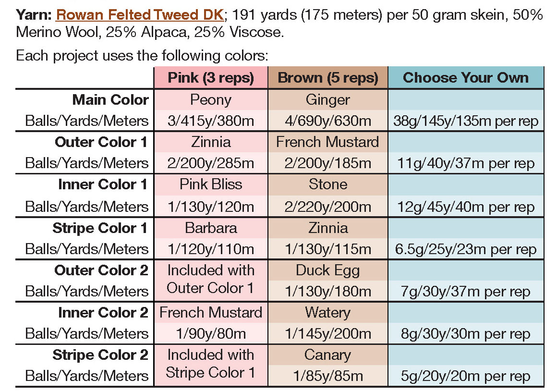Click the Choose Your Own column header
The height and width of the screenshot is (392, 557).
pyautogui.click(x=465, y=78)
